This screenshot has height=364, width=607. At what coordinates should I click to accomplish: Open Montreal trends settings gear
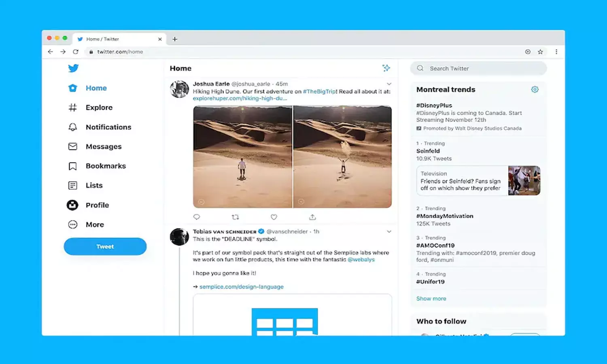[535, 89]
